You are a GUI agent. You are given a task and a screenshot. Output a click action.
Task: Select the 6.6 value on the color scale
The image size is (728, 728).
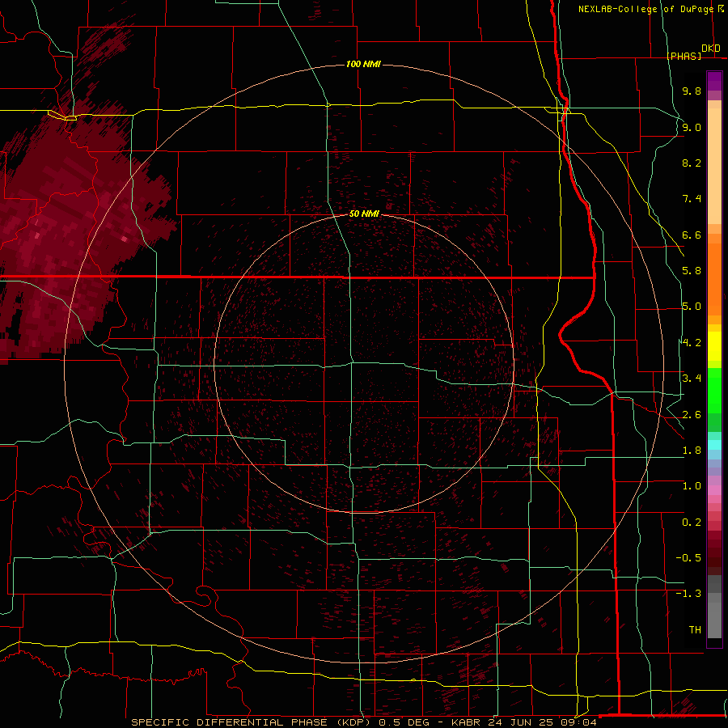click(x=692, y=235)
